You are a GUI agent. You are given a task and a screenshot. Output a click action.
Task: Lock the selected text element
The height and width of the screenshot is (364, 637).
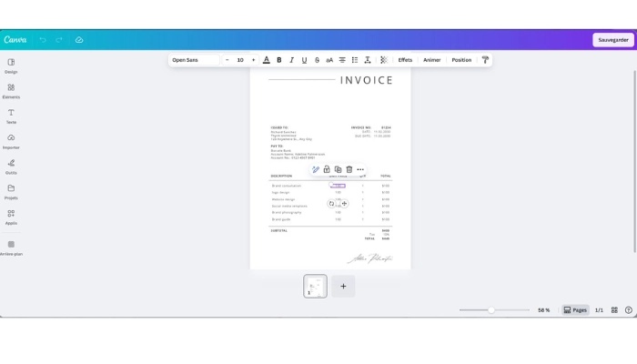pos(327,169)
